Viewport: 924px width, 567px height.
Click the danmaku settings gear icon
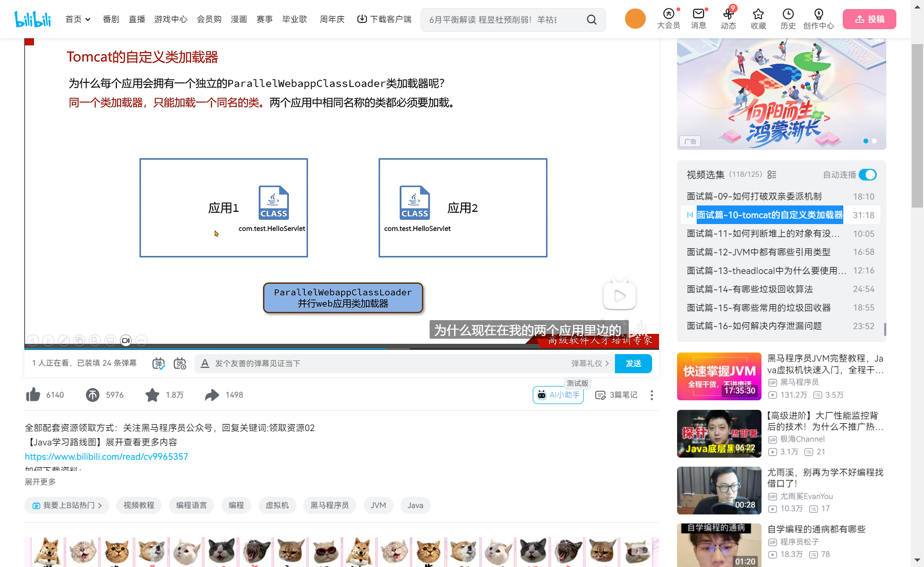180,363
